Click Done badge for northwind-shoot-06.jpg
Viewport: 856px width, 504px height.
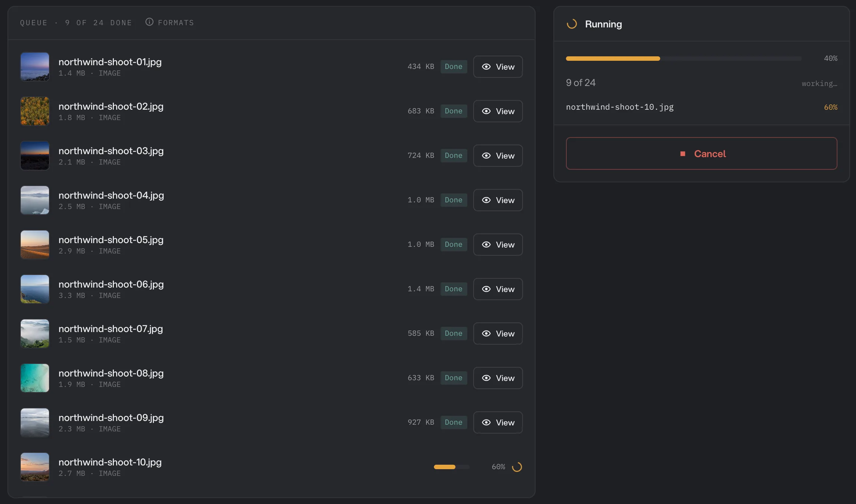[x=454, y=289]
